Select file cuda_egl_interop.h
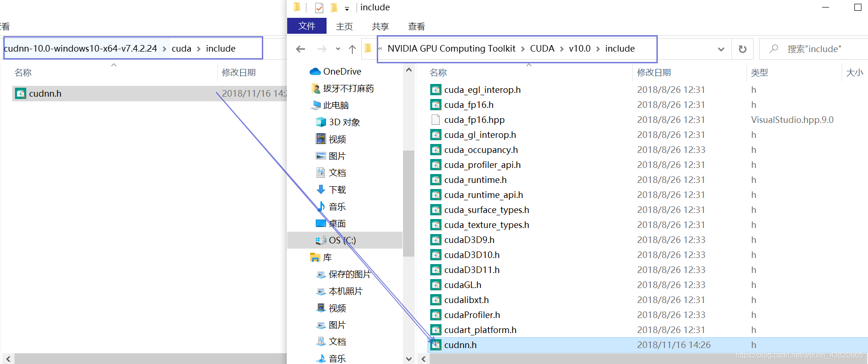This screenshot has height=364, width=868. (482, 90)
